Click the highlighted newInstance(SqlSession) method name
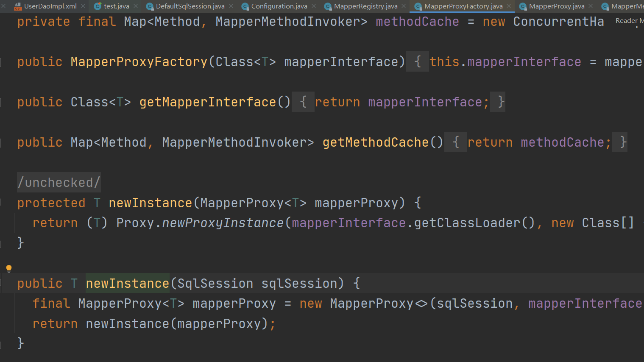The height and width of the screenshot is (362, 644). 128,284
